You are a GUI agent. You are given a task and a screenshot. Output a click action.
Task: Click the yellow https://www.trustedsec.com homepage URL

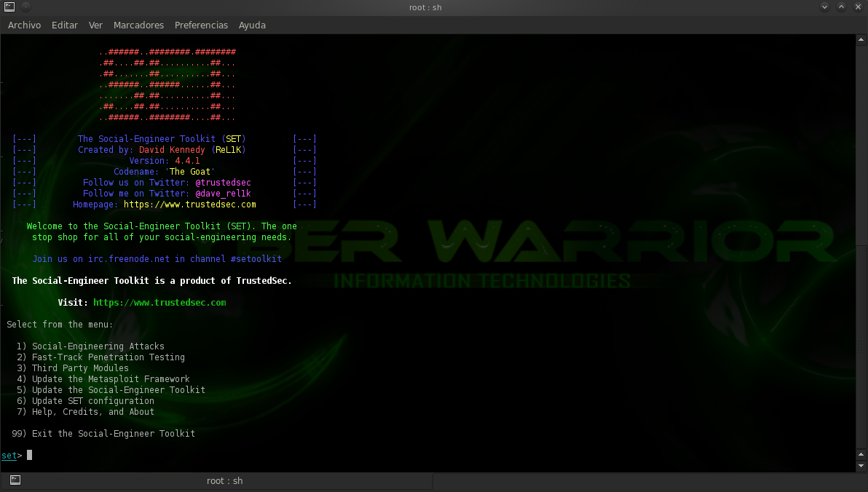(x=190, y=205)
